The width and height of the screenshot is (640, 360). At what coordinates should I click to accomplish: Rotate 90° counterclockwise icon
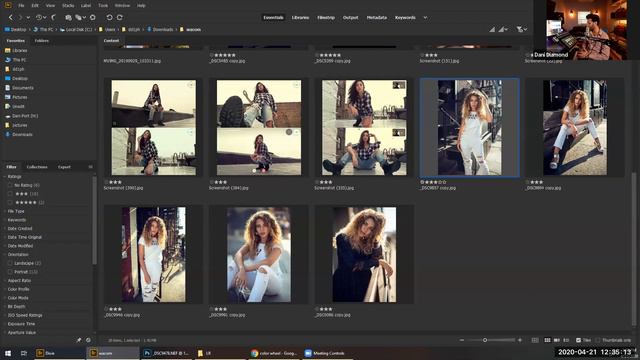[109, 18]
